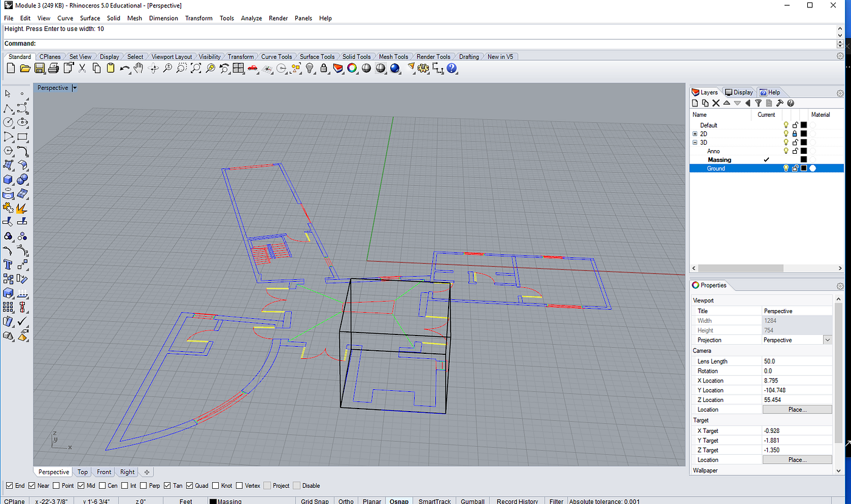Click the blue Help question mark icon
This screenshot has height=504, width=851.
452,69
